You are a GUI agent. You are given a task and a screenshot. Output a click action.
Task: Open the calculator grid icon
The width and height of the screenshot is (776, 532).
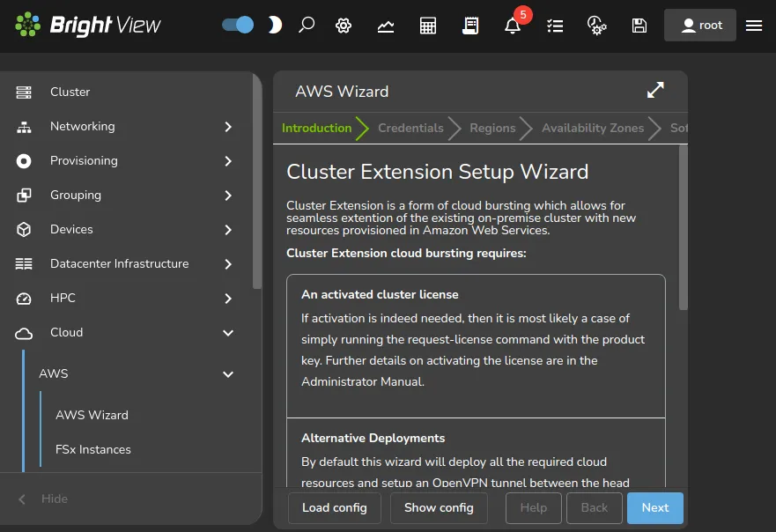click(427, 26)
